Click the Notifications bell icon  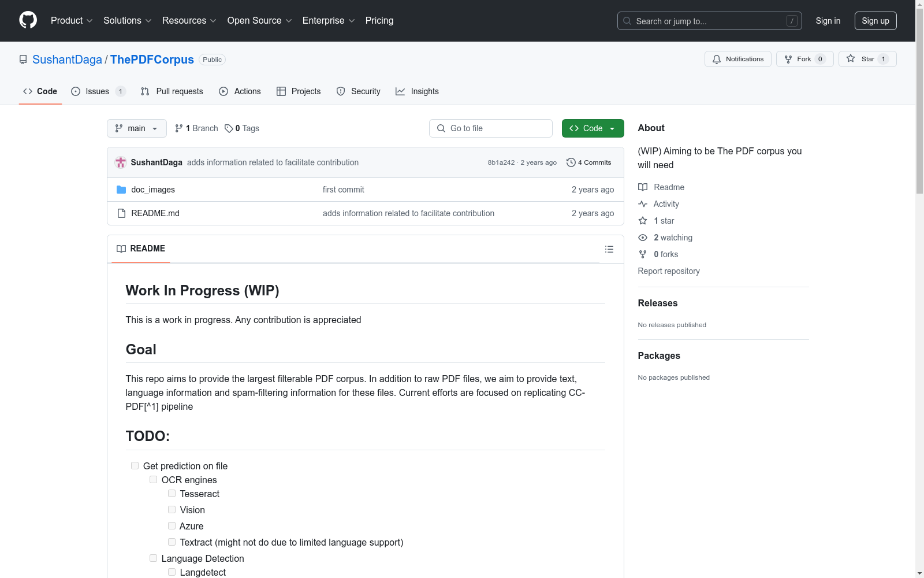coord(717,59)
